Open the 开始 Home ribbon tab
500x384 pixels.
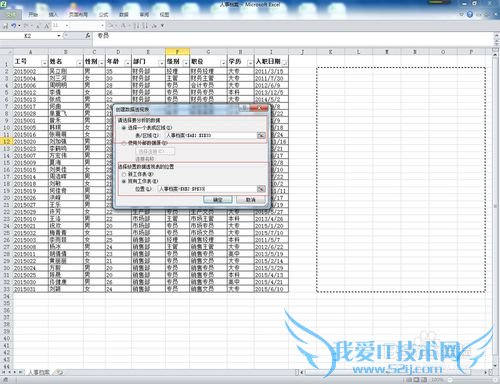point(33,15)
